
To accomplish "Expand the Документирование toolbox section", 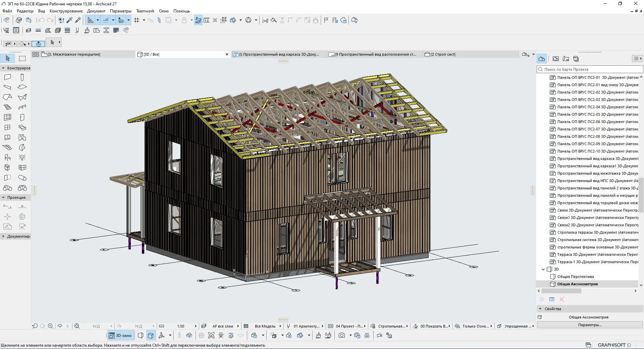I will pos(3,236).
